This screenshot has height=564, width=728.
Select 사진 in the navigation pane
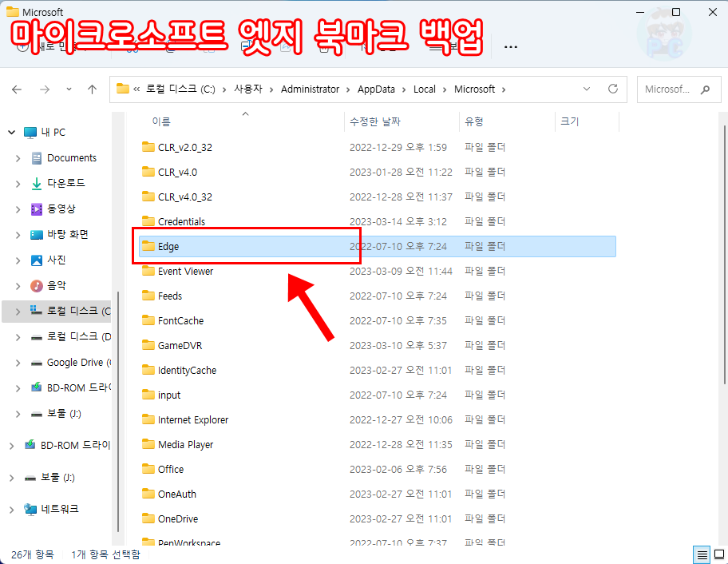click(x=56, y=260)
